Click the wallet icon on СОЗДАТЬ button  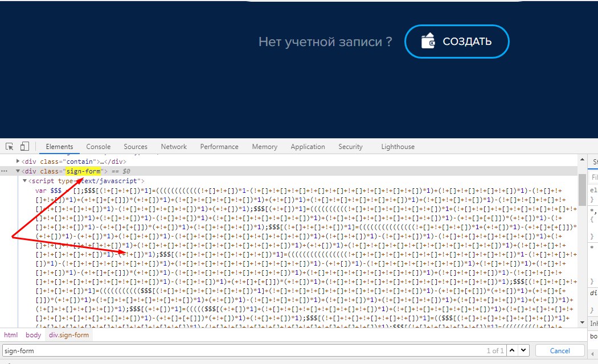428,41
